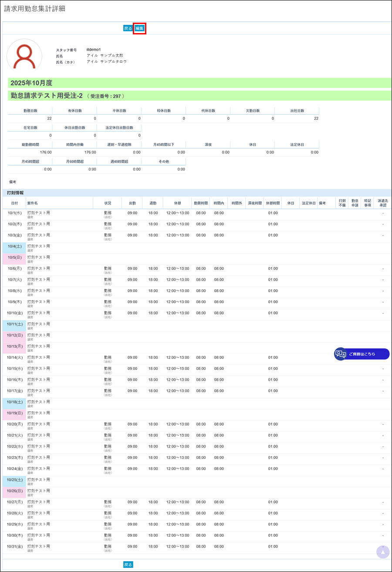Click the 勤務 status in 10/30 row
The width and height of the screenshot is (392, 572).
[x=108, y=535]
